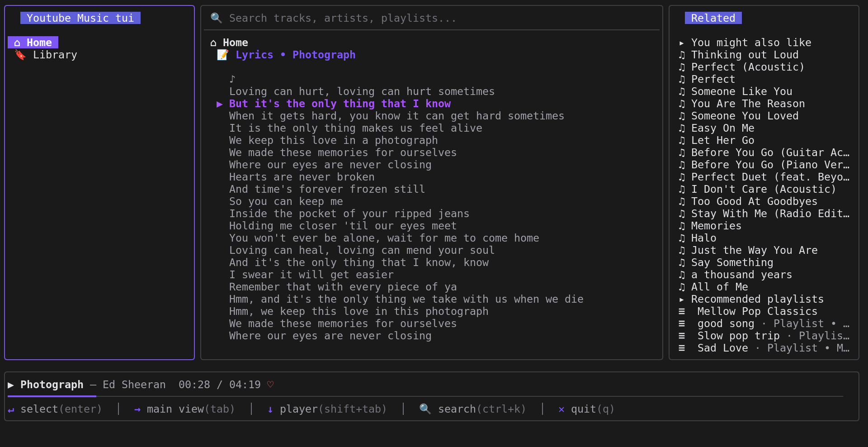868x447 pixels.
Task: Click note icon beside Memories
Action: click(682, 226)
